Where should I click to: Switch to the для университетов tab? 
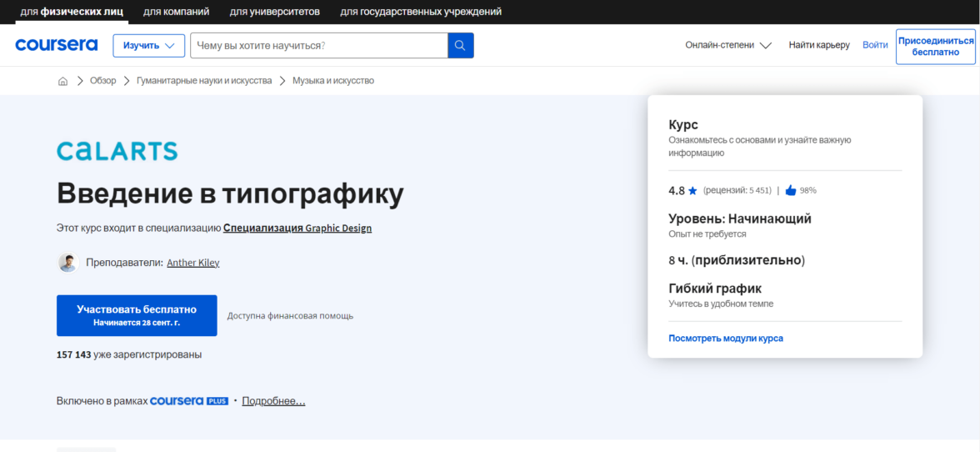click(274, 12)
